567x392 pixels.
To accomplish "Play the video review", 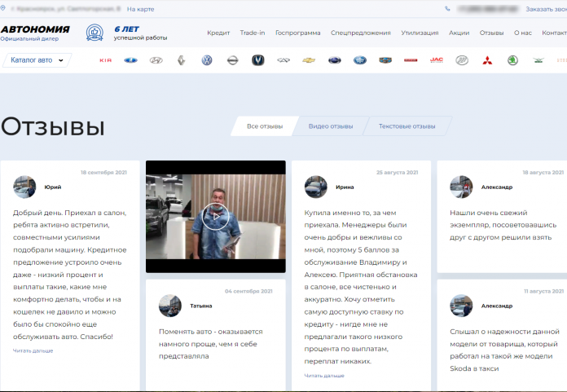I will pyautogui.click(x=216, y=217).
